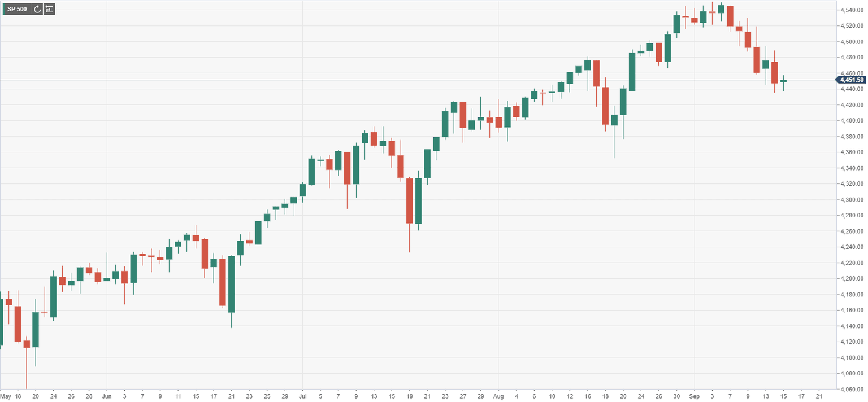Click the 4,200 price axis label

pyautogui.click(x=852, y=279)
